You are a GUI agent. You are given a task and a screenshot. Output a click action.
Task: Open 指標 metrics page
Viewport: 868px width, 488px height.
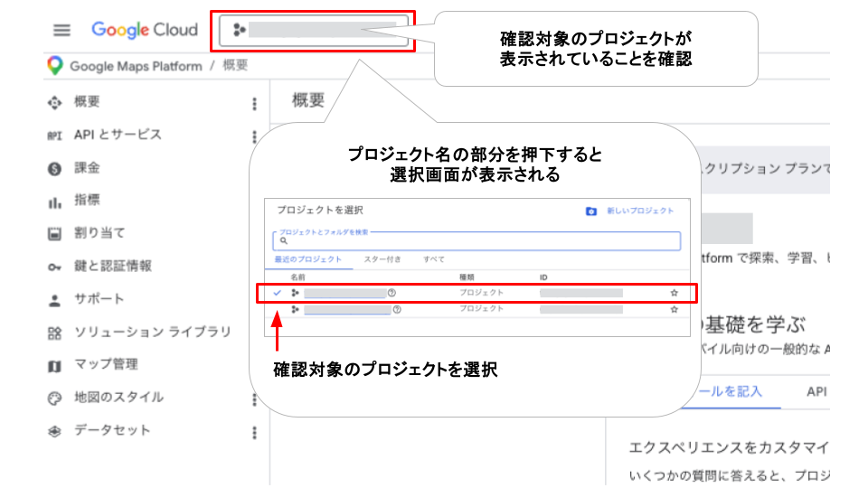87,200
